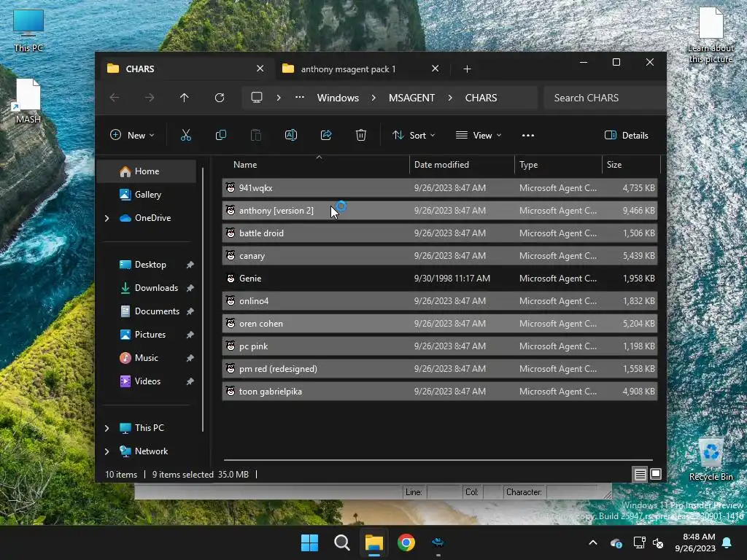Click the Refresh button
The height and width of the screenshot is (560, 747).
pyautogui.click(x=219, y=98)
